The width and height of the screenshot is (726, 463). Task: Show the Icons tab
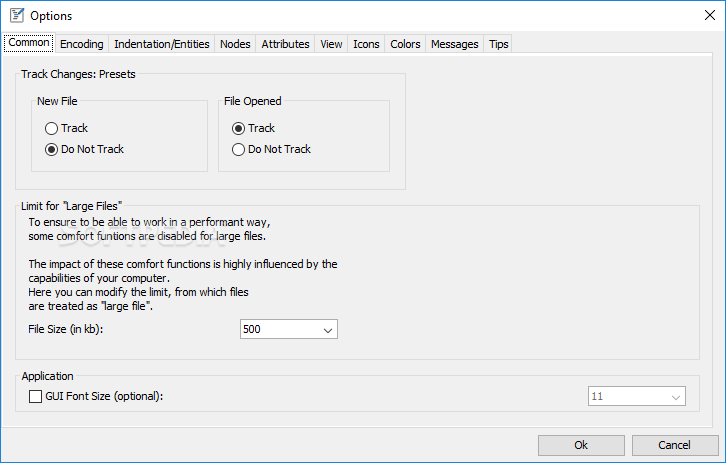(x=366, y=44)
